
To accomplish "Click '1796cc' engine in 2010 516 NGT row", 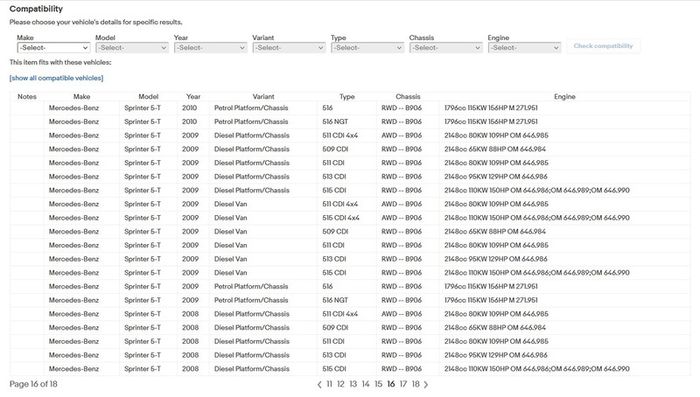I will (491, 121).
